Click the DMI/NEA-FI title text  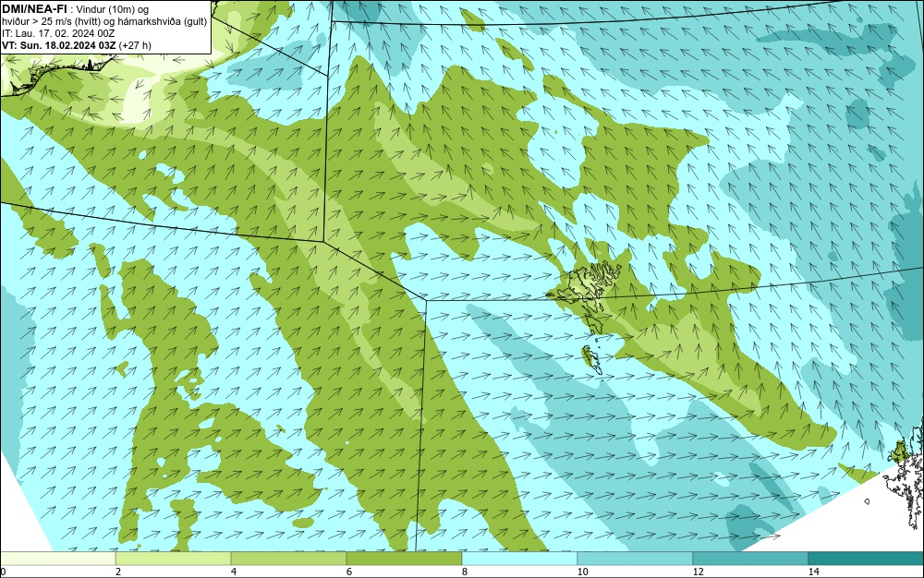click(x=33, y=8)
